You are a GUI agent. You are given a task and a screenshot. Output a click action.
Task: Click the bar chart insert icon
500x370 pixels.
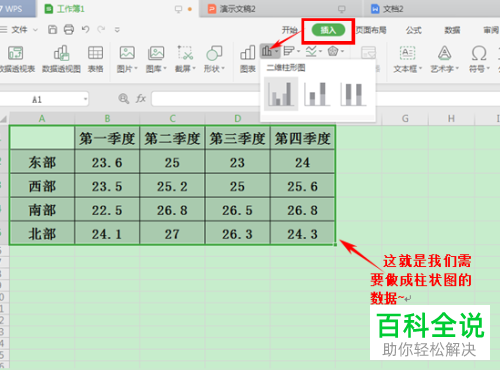coord(289,51)
